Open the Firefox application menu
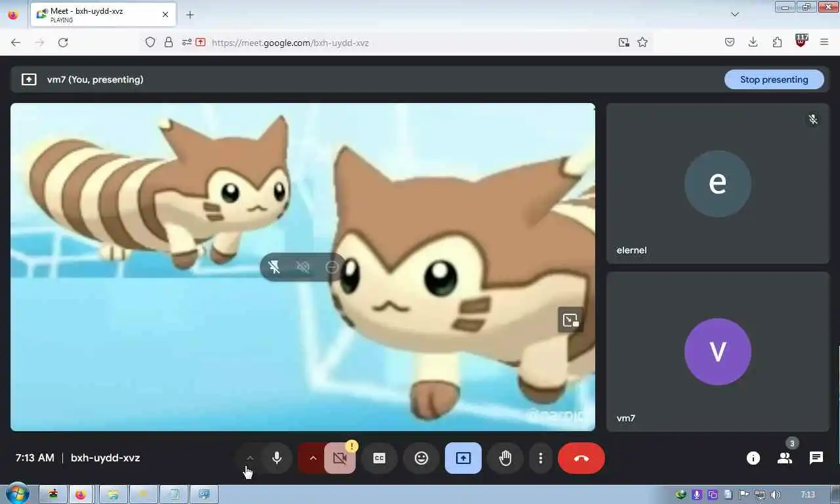The image size is (840, 504). pos(824,43)
